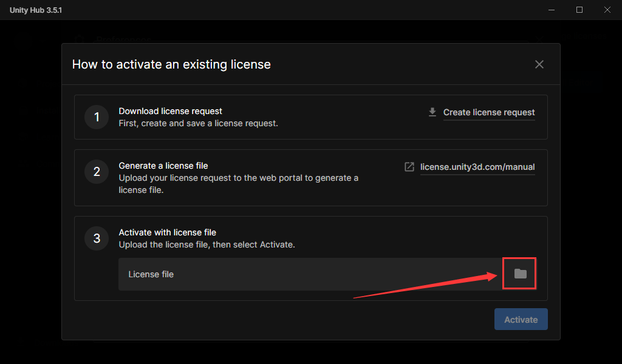Close the activate existing license dialog
Screen dimensions: 622x364
coord(539,64)
